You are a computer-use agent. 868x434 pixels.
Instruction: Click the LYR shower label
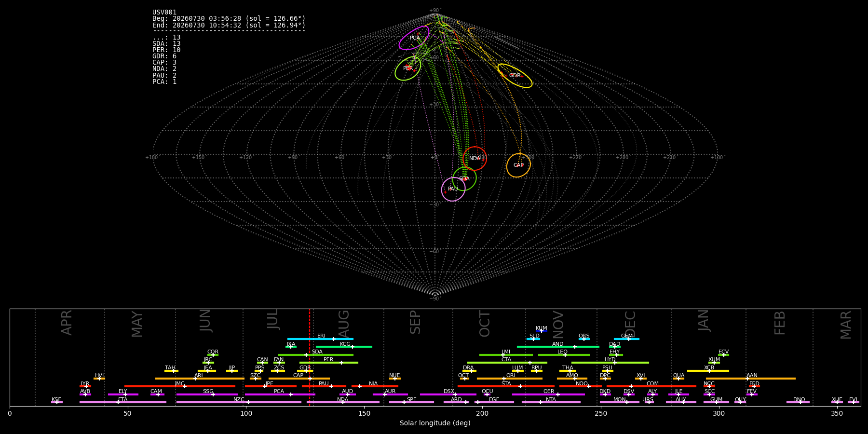pyautogui.click(x=85, y=384)
